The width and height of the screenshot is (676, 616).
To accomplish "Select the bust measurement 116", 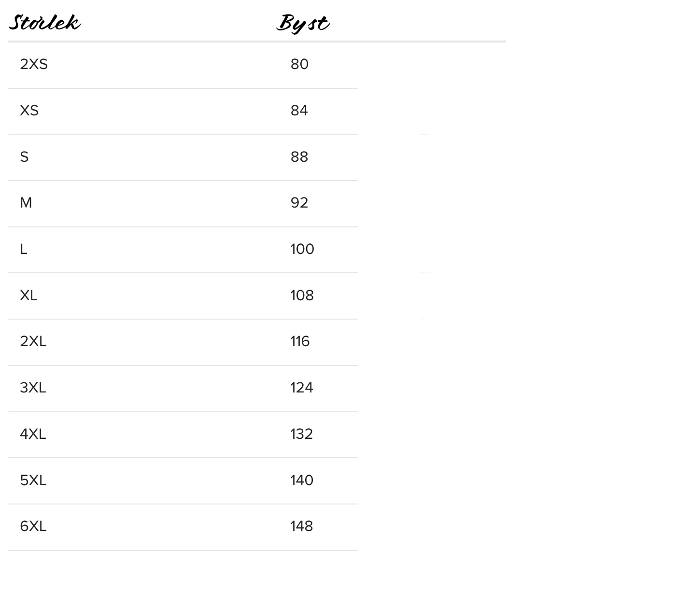I will tap(300, 341).
